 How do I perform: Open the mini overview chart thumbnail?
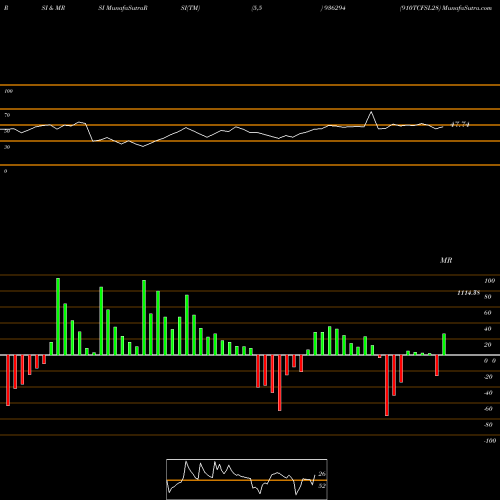[247, 479]
